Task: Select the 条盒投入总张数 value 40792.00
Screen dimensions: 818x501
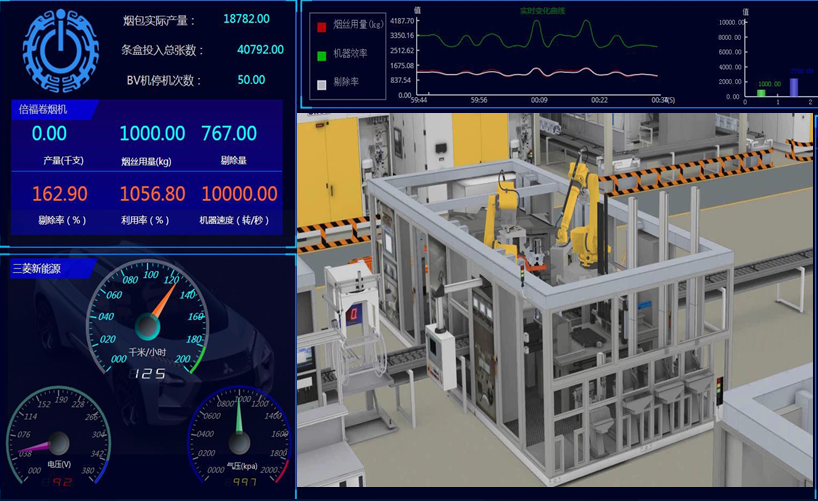Action: (259, 49)
